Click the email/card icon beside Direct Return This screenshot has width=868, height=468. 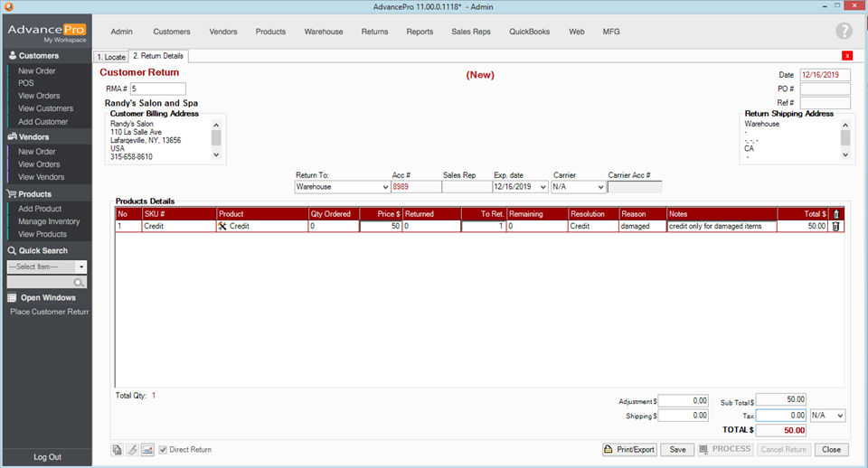[147, 450]
